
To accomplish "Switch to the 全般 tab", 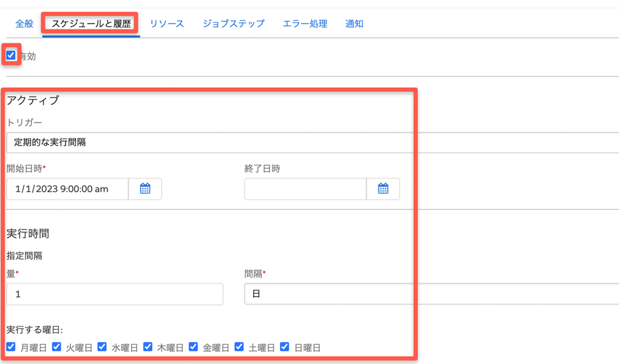I will pyautogui.click(x=24, y=24).
